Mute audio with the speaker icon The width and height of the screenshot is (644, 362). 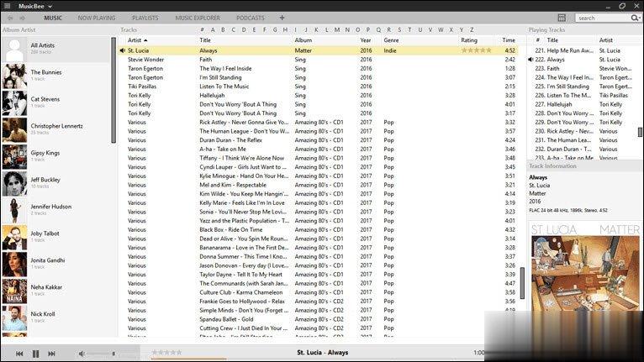click(82, 354)
